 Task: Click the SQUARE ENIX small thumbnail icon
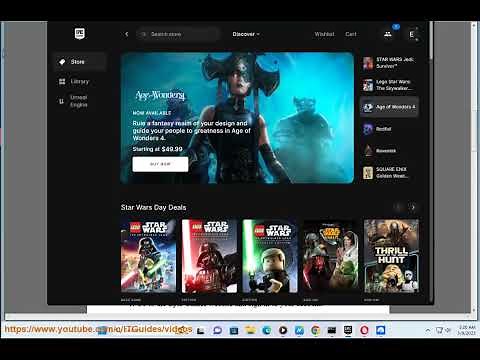[x=368, y=173]
